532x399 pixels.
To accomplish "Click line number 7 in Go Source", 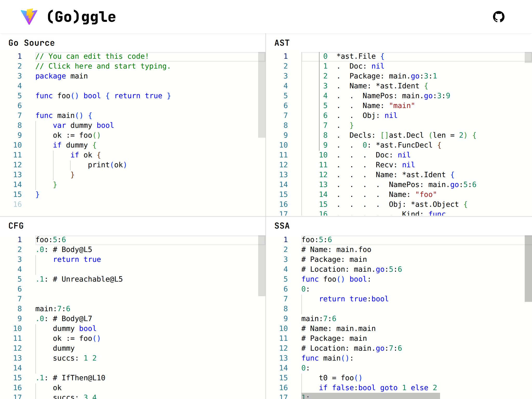I will [19, 116].
